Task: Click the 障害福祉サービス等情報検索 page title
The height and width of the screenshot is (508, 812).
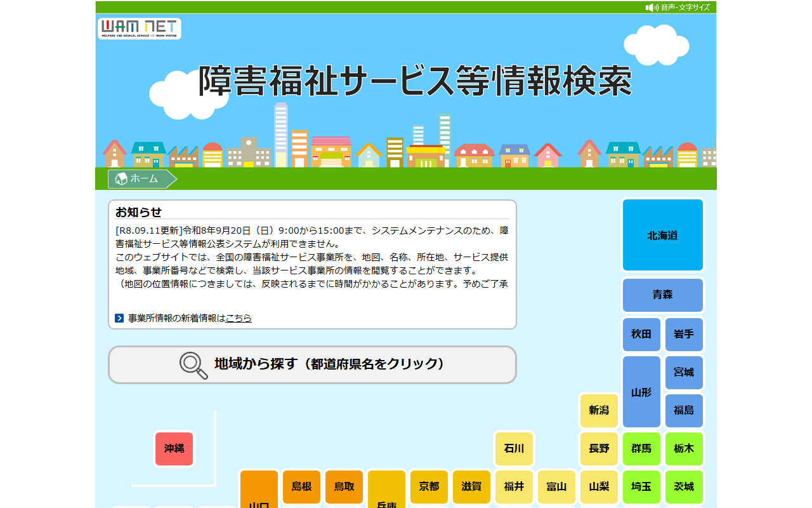Action: tap(416, 81)
